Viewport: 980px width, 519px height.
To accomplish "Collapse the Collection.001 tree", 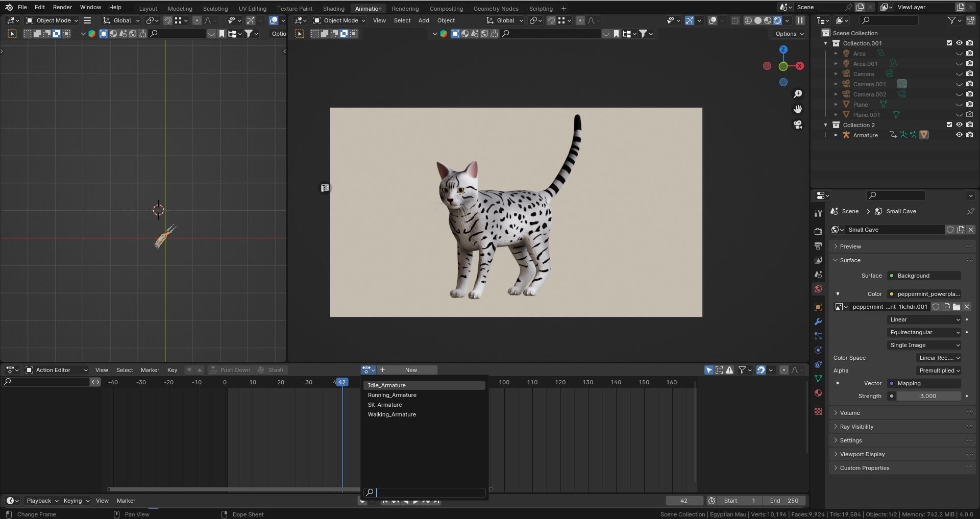I will pos(826,43).
